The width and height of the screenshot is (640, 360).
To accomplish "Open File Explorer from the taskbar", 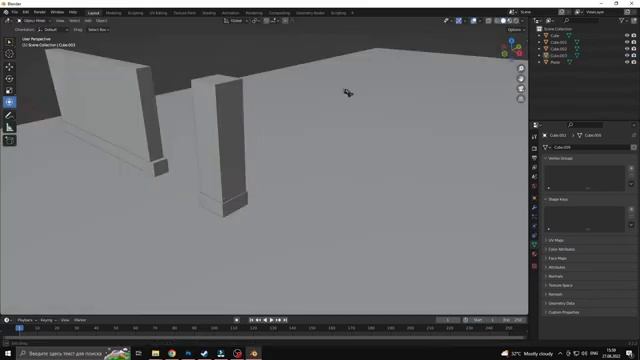I will coord(156,353).
